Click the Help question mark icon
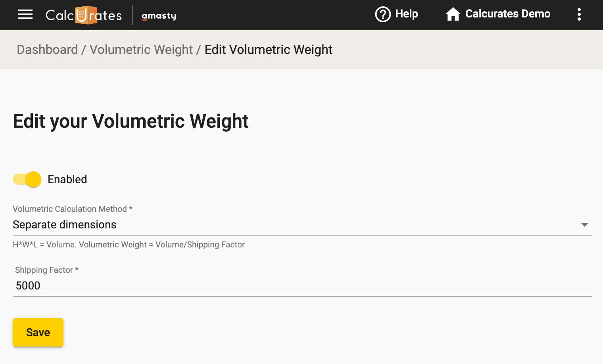Screen dimensions: 603x364 [383, 14]
